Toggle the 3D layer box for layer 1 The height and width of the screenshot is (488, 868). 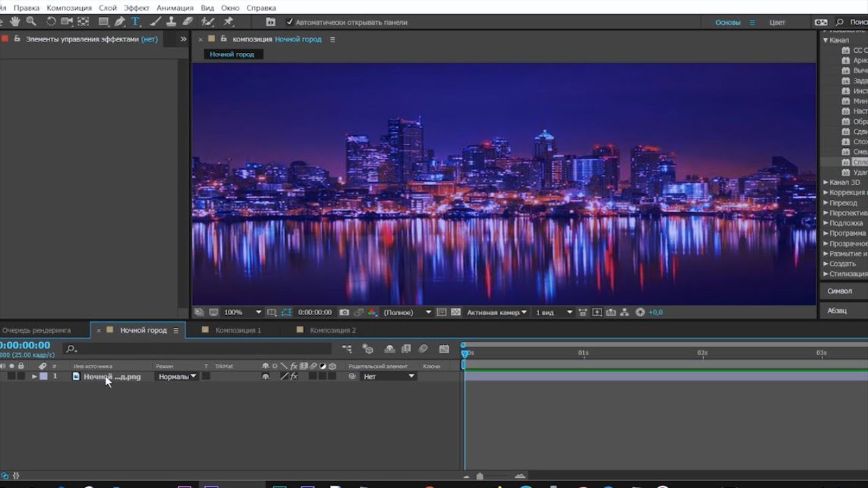332,376
